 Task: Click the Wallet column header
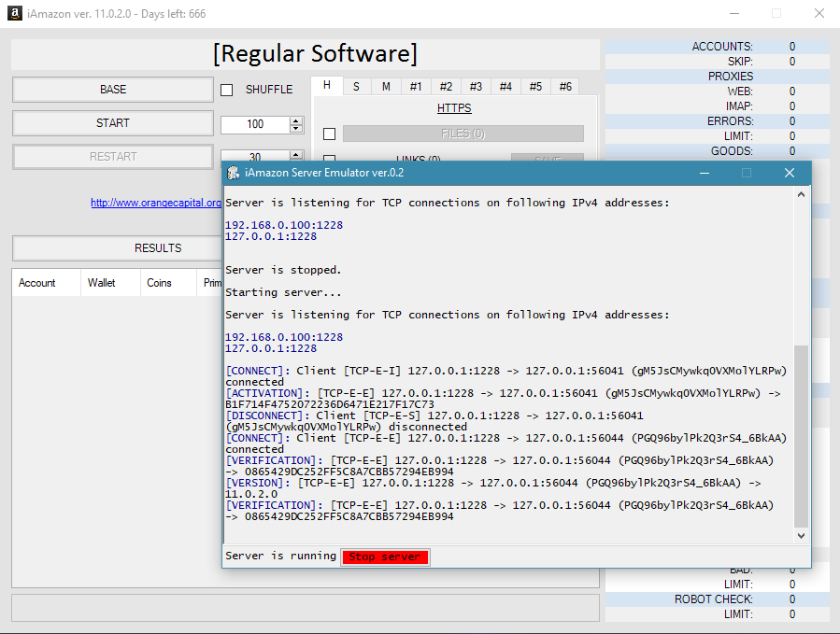(x=110, y=283)
